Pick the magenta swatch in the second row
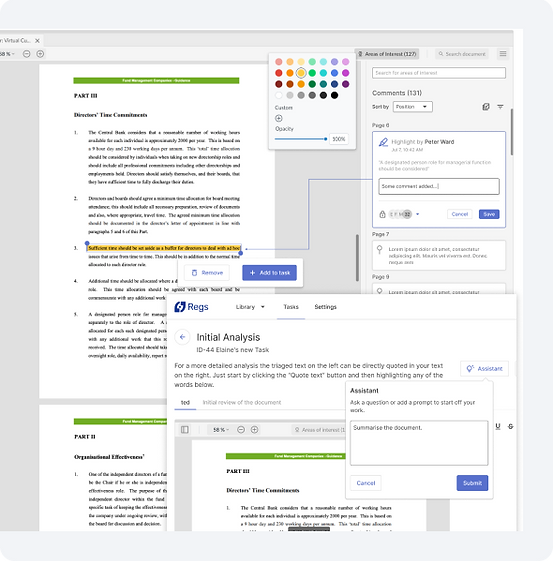Image resolution: width=553 pixels, height=561 pixels. [x=345, y=73]
